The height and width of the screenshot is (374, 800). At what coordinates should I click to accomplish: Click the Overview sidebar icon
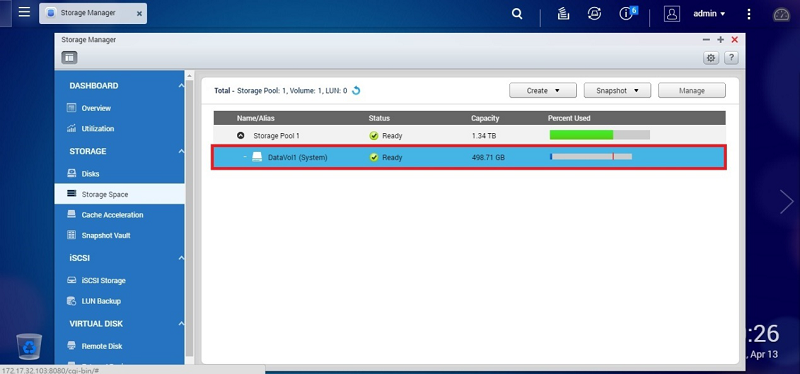pyautogui.click(x=71, y=108)
